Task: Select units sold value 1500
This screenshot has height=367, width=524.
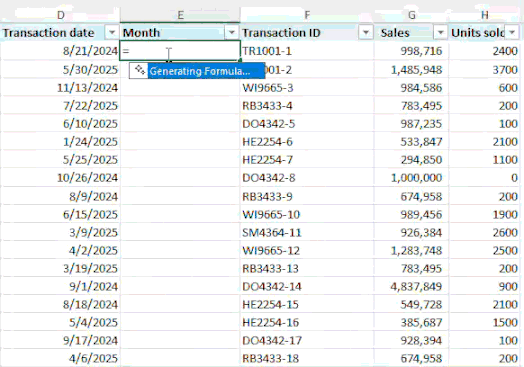Action: click(485, 322)
